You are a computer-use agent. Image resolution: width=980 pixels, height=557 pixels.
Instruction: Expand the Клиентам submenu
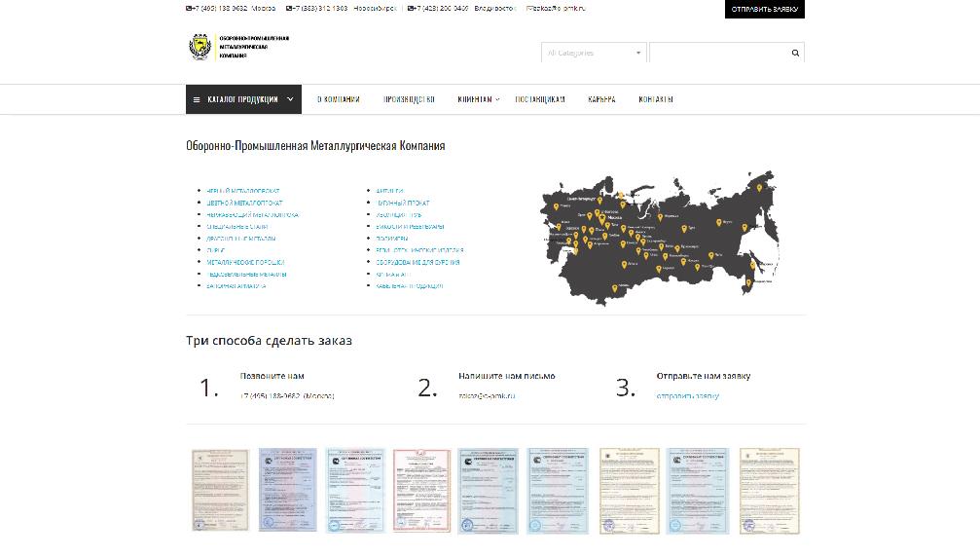pos(478,99)
